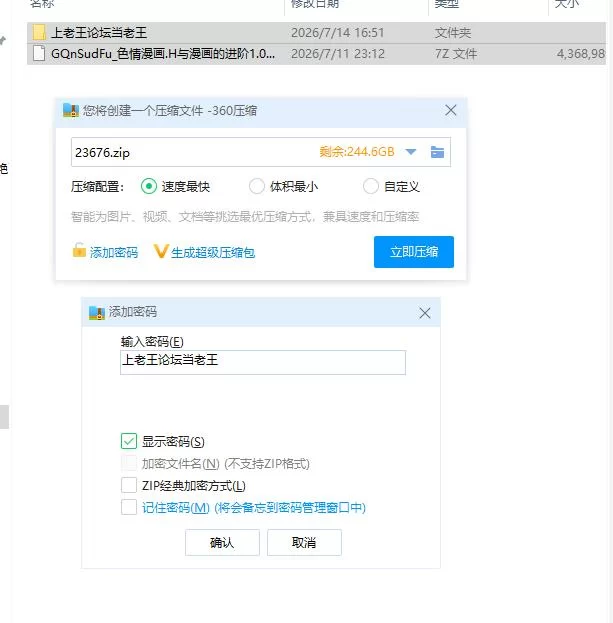This screenshot has height=623, width=613.
Task: Check the 记住密码(M) checkbox
Action: [129, 507]
